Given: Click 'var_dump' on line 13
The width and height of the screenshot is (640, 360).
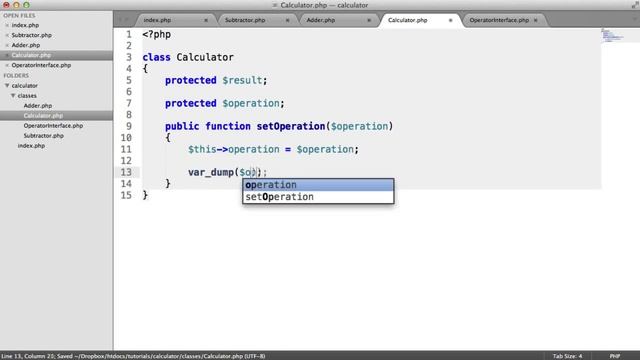Looking at the screenshot, I should click(211, 173).
